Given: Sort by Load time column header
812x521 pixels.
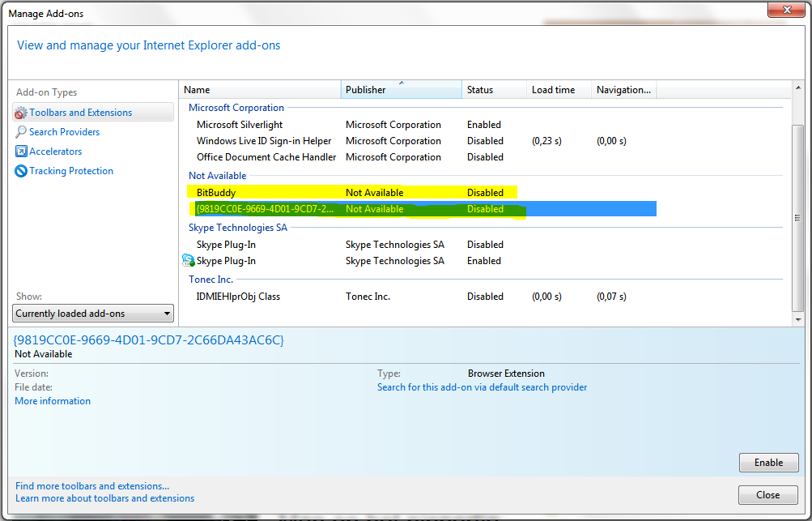Looking at the screenshot, I should 559,90.
